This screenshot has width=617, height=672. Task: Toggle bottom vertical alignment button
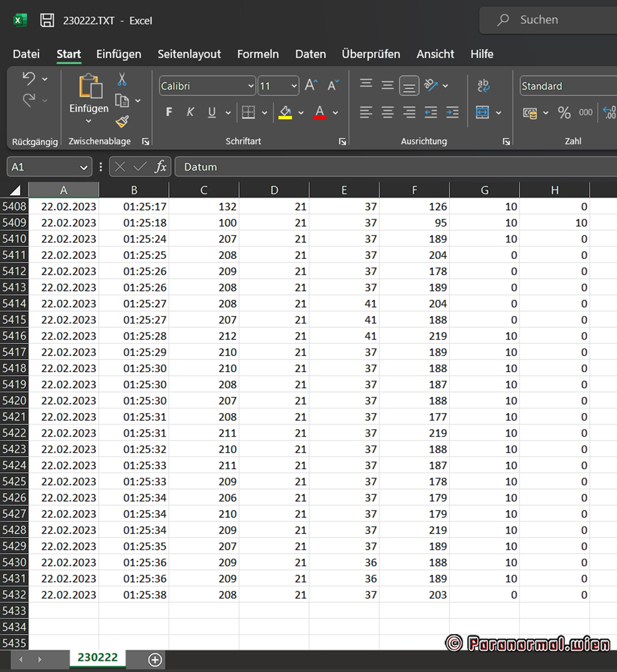(x=409, y=86)
